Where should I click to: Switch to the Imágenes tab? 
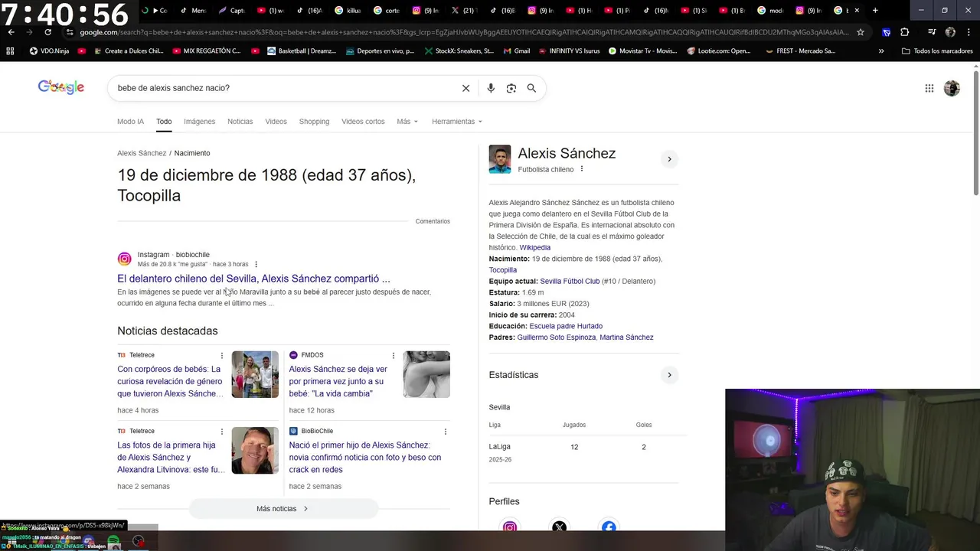pyautogui.click(x=199, y=122)
